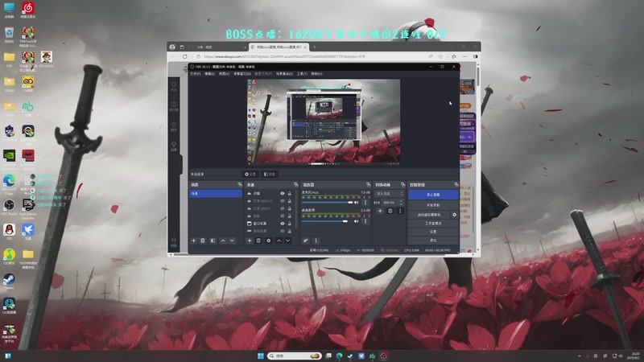Refresh the page in Edge browser

pos(185,56)
